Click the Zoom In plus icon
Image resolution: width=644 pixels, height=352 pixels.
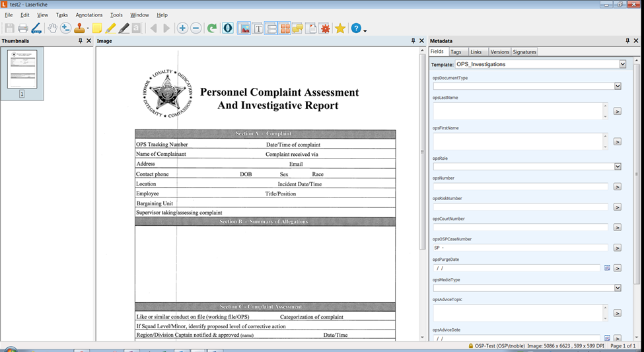183,28
